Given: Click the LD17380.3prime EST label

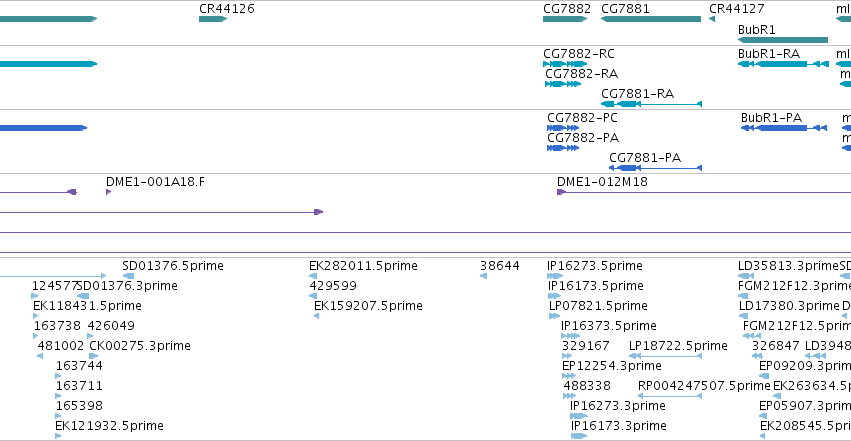Looking at the screenshot, I should coord(789,306).
